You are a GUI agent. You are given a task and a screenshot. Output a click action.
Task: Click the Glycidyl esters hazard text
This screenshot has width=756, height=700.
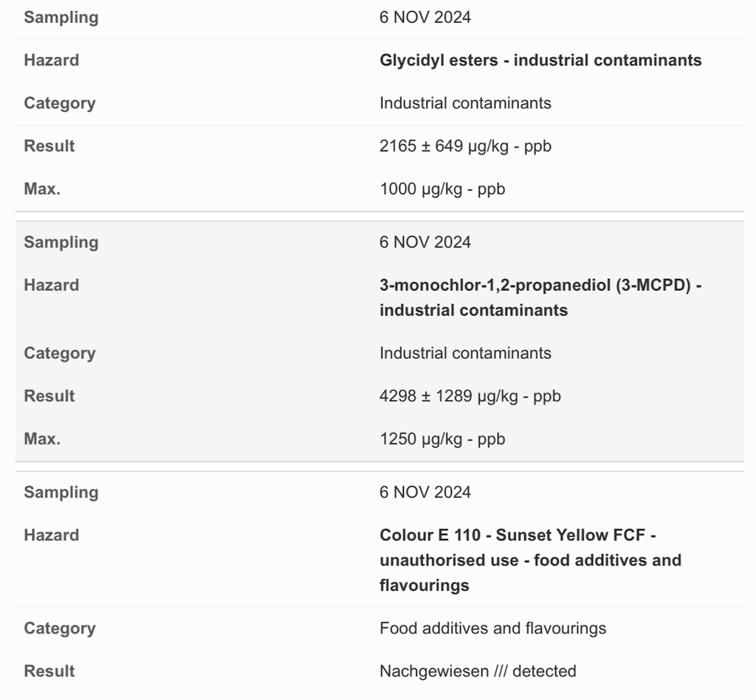540,61
